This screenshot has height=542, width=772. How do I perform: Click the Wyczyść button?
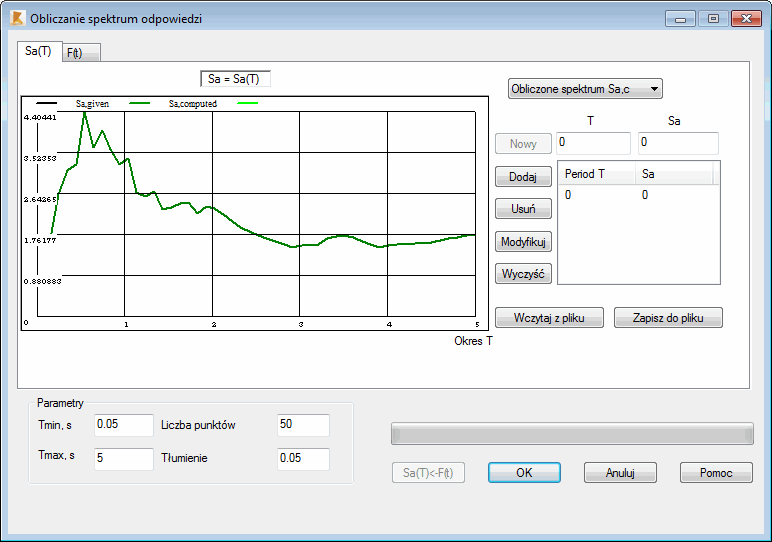coord(523,274)
